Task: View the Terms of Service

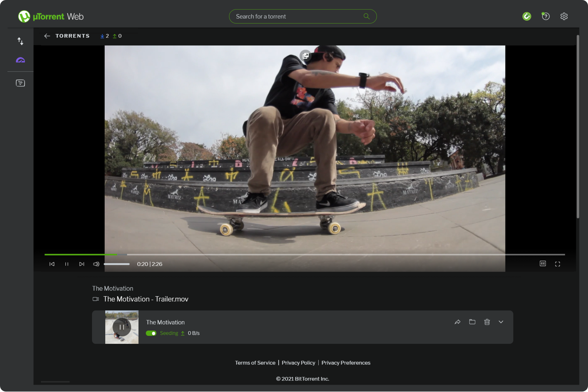Action: 255,363
